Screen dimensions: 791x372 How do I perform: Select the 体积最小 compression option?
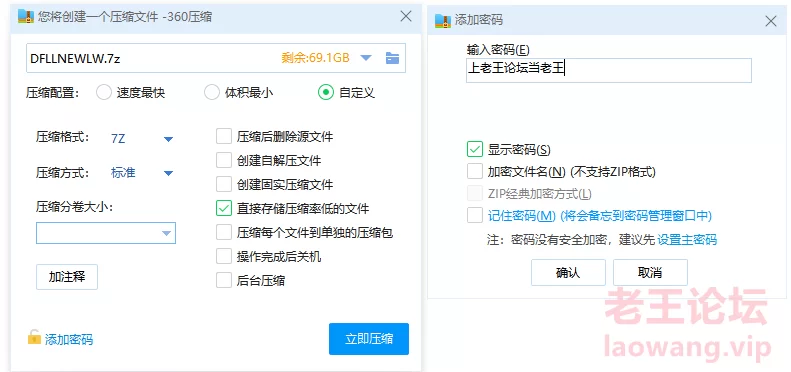pyautogui.click(x=211, y=93)
